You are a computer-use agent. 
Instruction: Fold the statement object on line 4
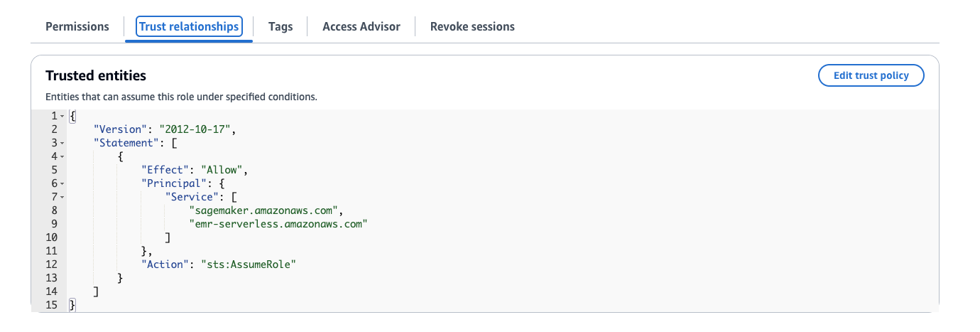click(62, 156)
